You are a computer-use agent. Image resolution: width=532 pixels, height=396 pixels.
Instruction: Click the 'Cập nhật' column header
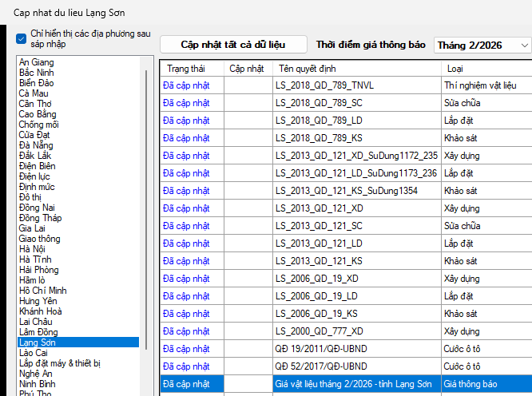click(246, 69)
